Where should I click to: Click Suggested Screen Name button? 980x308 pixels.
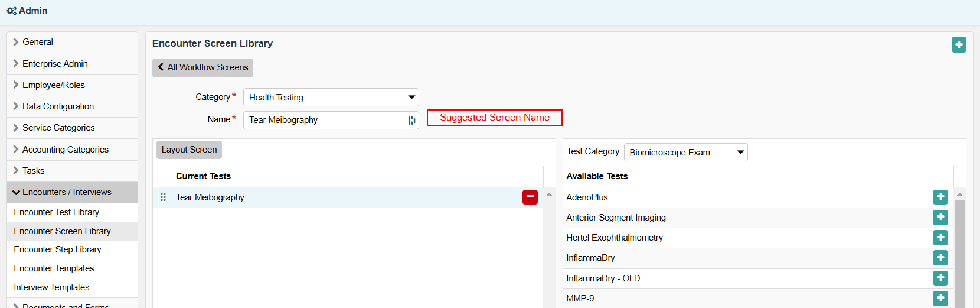(x=494, y=118)
